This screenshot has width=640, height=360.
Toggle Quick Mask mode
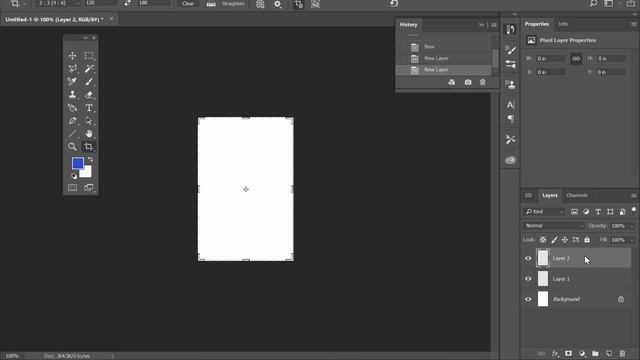point(72,188)
